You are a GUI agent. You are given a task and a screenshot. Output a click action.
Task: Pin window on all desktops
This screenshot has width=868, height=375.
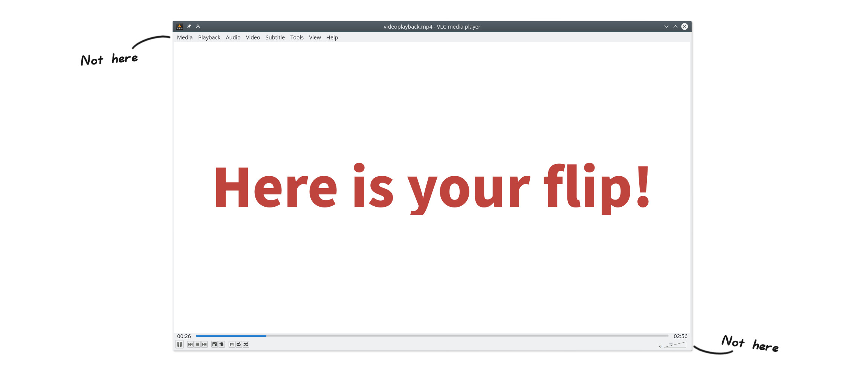189,27
